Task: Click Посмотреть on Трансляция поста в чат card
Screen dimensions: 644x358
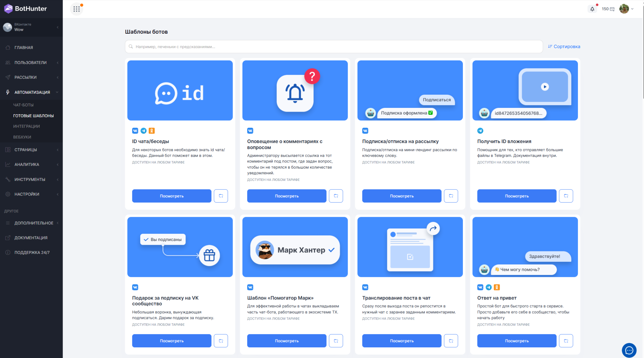Action: click(x=402, y=341)
